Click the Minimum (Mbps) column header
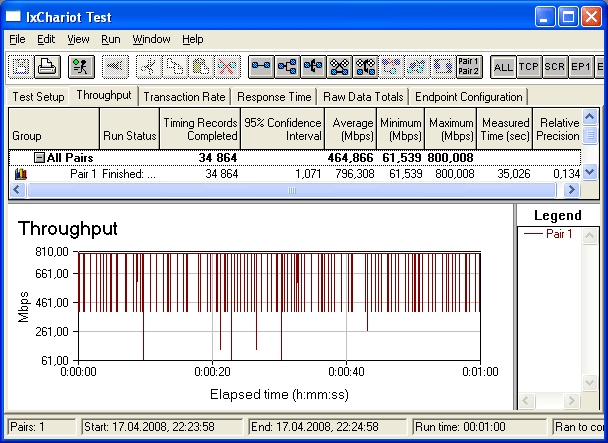 401,129
